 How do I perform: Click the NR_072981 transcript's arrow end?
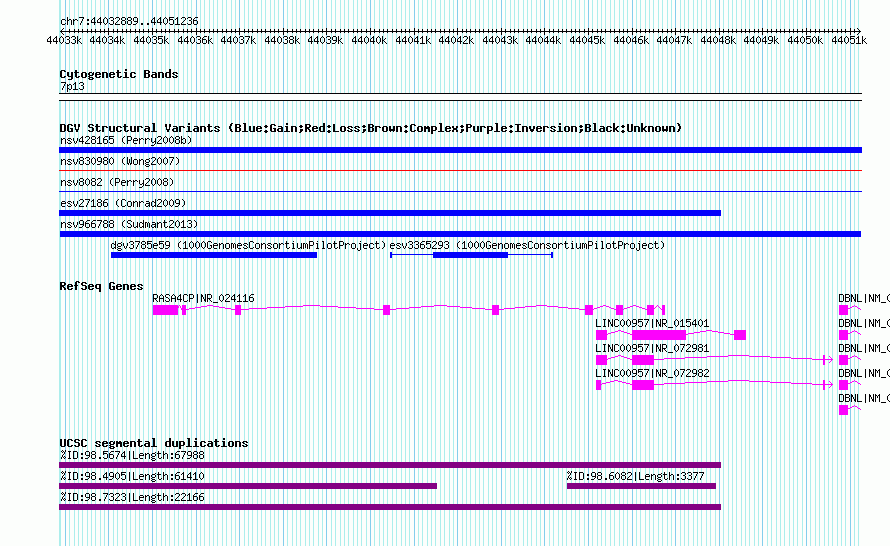(828, 360)
